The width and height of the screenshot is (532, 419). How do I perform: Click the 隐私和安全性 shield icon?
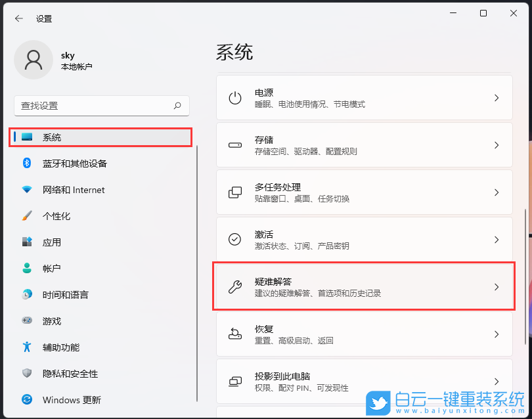27,374
